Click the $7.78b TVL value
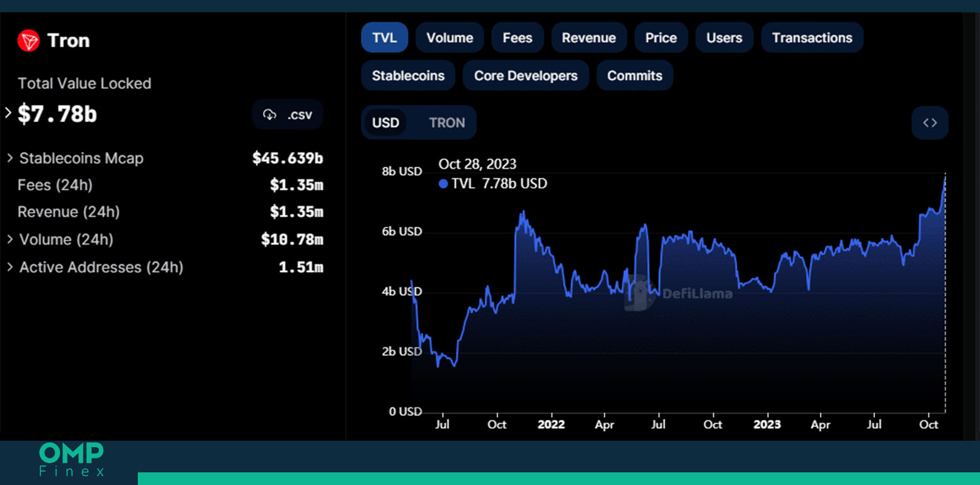The image size is (980, 485). pos(57,114)
